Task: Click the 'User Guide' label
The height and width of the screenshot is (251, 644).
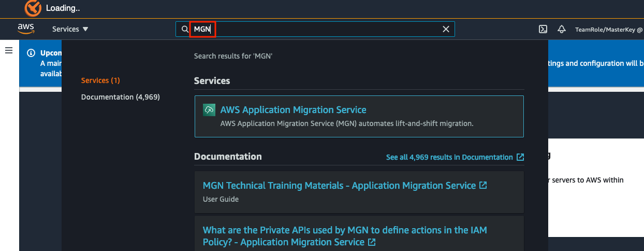Action: click(x=221, y=199)
